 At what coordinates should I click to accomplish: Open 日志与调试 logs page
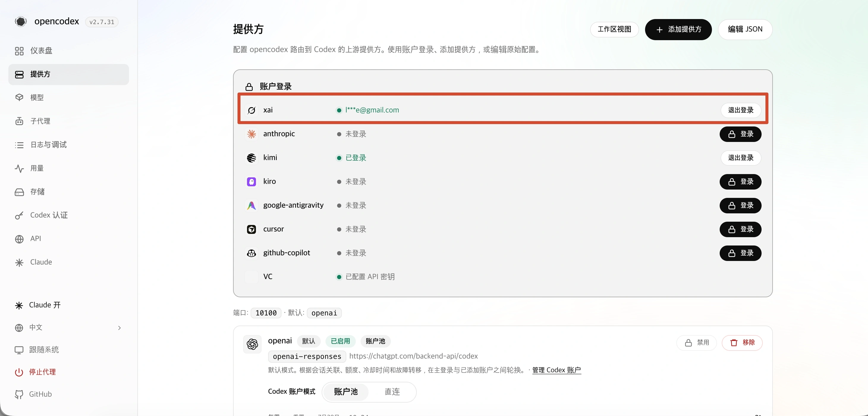[x=68, y=145]
